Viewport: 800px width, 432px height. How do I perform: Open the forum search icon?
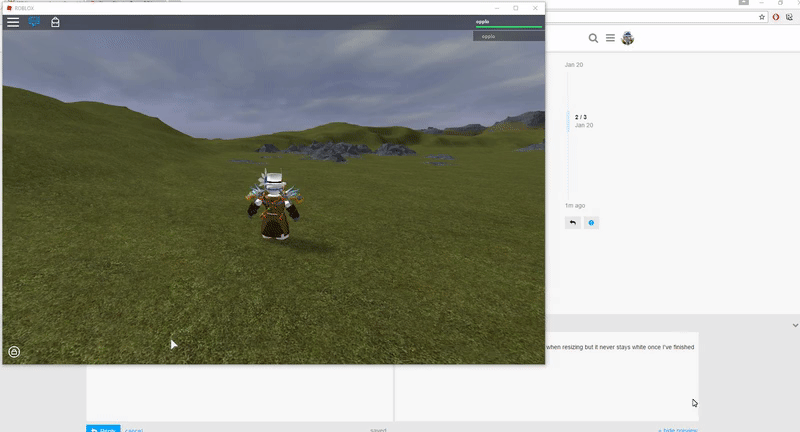coord(593,38)
